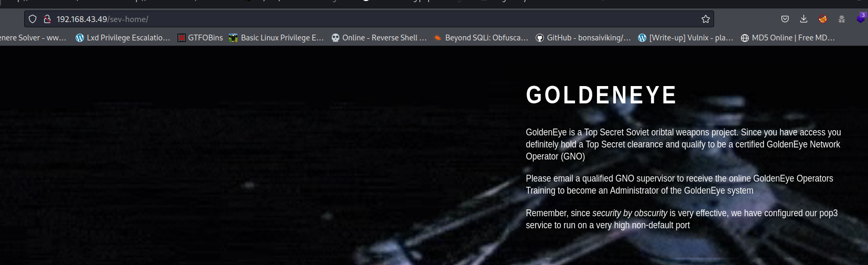The height and width of the screenshot is (265, 868).
Task: Open the Basic Linux Privilege Escalation bookmark
Action: coord(276,38)
